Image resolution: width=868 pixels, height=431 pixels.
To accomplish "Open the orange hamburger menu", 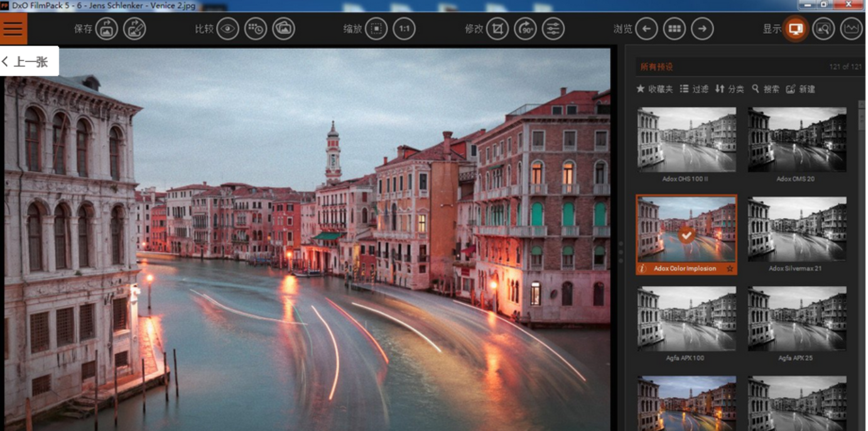I will click(13, 29).
